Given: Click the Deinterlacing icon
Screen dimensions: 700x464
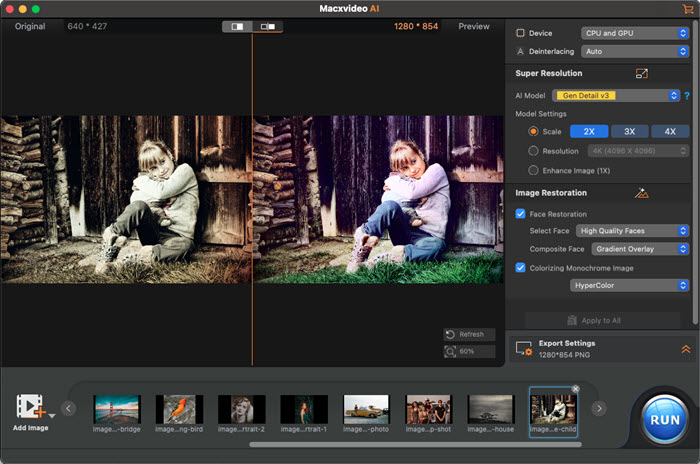Looking at the screenshot, I should click(520, 51).
